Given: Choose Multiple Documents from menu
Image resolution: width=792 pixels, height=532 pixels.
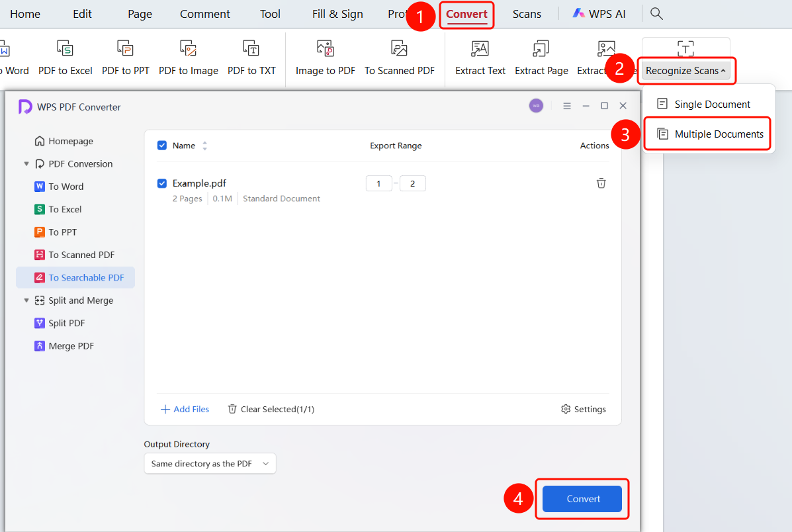Looking at the screenshot, I should 708,134.
